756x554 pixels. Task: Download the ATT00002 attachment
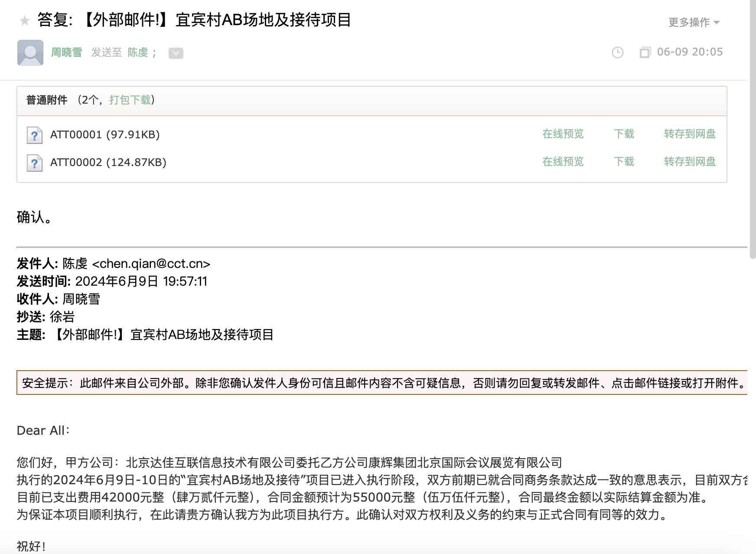coord(624,162)
